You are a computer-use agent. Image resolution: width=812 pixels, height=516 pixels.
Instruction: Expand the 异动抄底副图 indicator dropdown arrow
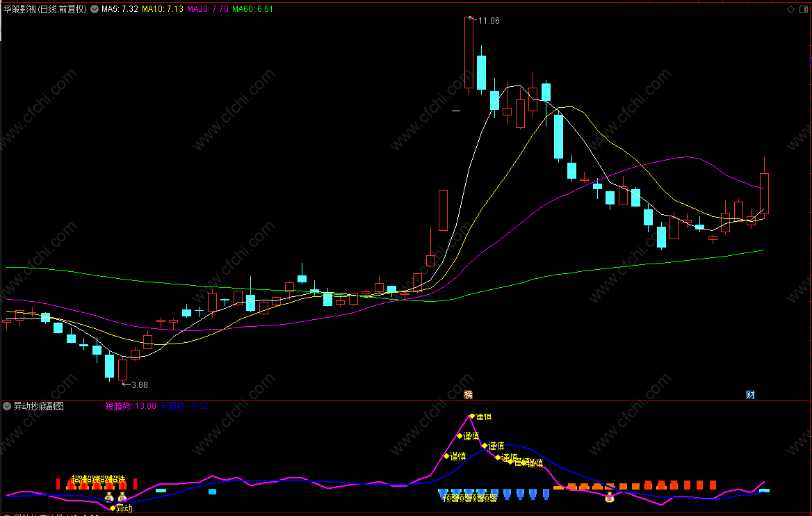pos(7,406)
